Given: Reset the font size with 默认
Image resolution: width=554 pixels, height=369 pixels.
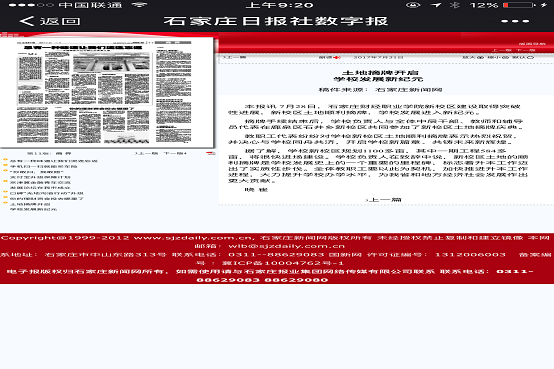Looking at the screenshot, I should 523,57.
